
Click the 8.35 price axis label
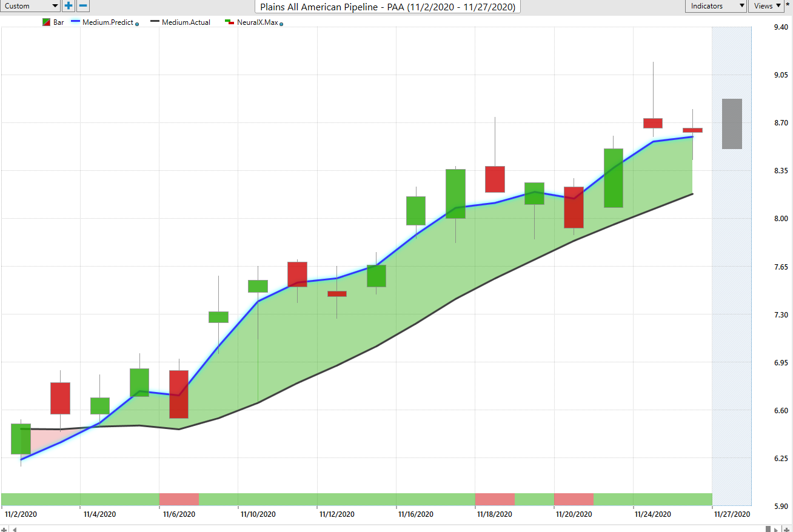(x=781, y=171)
